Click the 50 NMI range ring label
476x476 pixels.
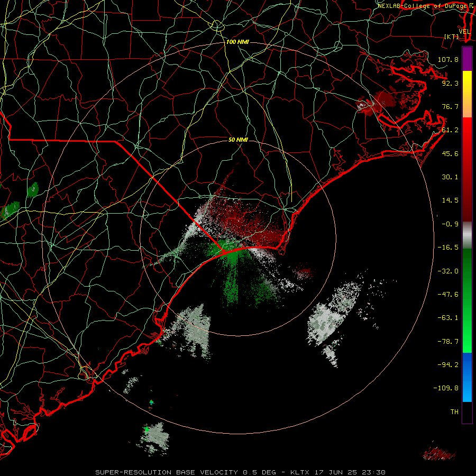point(239,140)
